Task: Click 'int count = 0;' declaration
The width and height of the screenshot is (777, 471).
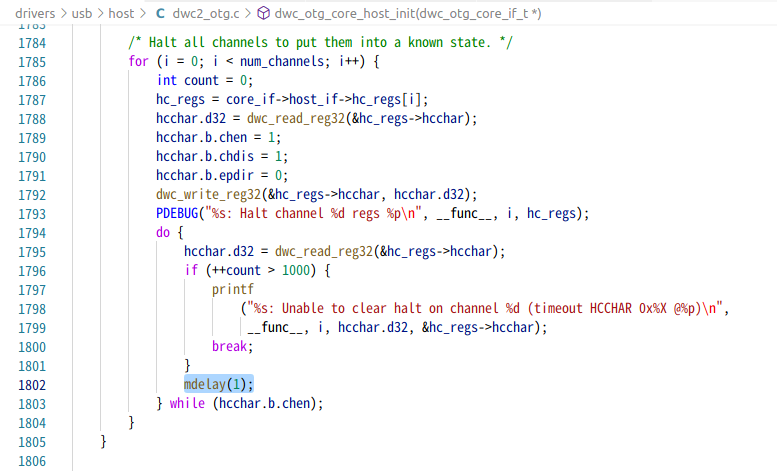Action: pyautogui.click(x=205, y=80)
